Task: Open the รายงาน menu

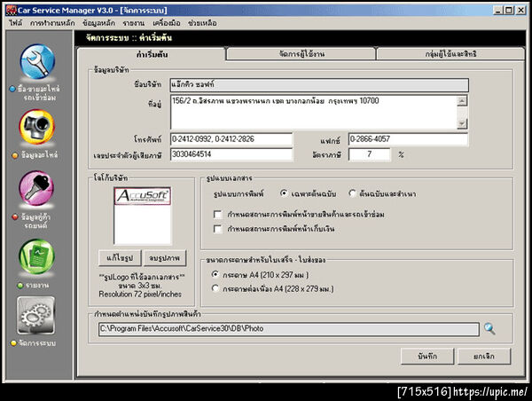Action: point(133,23)
